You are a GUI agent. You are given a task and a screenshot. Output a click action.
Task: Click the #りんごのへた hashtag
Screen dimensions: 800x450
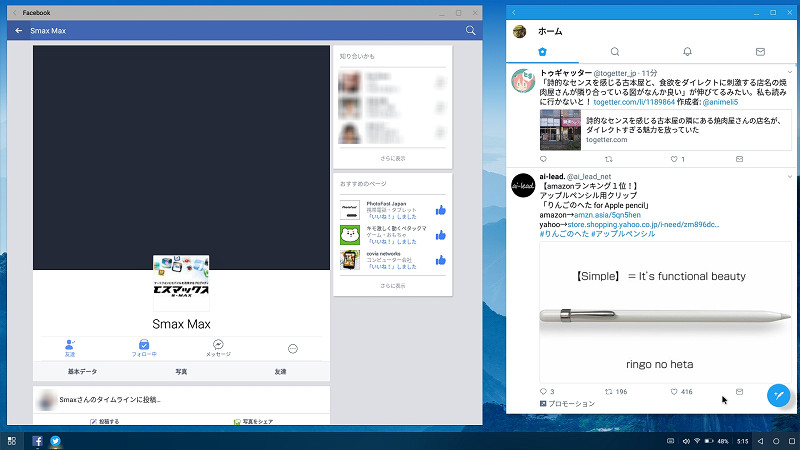pyautogui.click(x=564, y=234)
